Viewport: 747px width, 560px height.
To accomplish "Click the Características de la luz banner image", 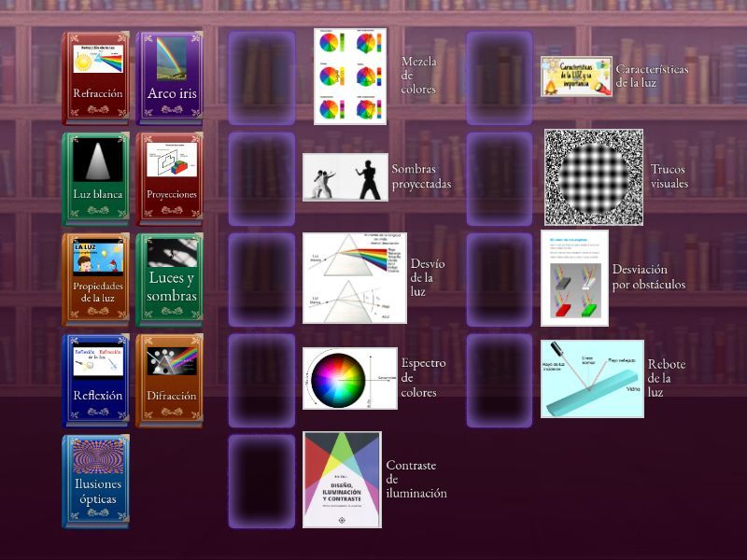I will coord(576,77).
